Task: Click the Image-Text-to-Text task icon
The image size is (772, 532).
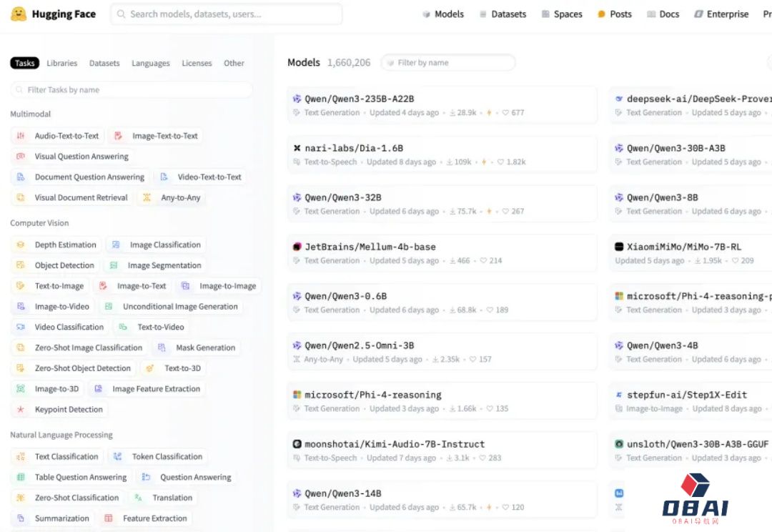Action: tap(118, 135)
